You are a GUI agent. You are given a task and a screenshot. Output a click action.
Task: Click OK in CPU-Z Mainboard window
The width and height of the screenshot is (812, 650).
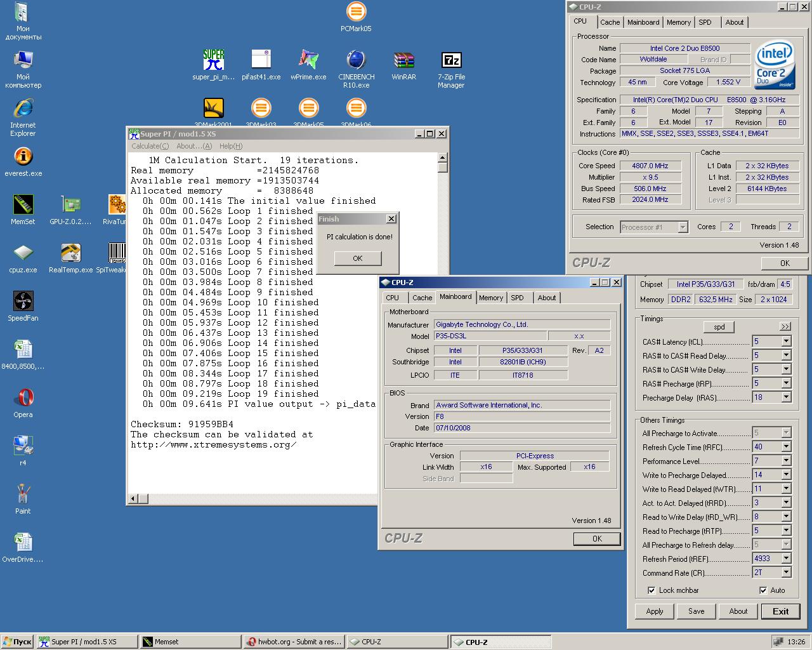coord(597,538)
